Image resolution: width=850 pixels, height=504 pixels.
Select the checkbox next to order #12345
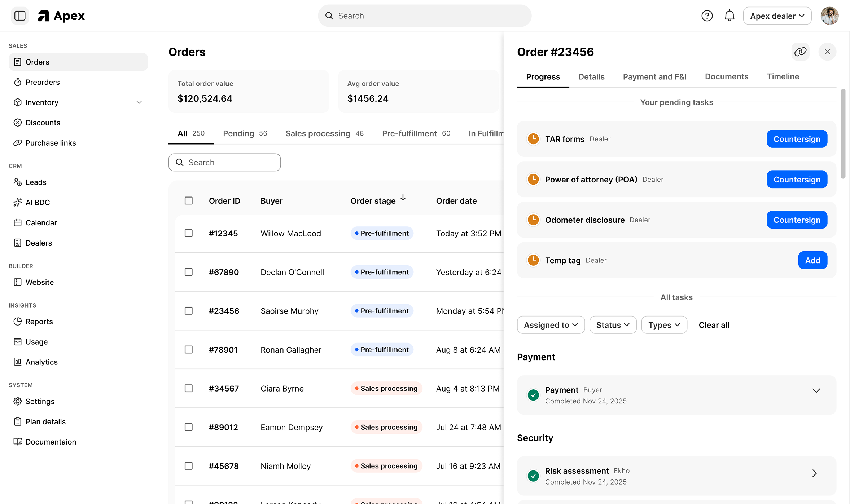(x=188, y=233)
